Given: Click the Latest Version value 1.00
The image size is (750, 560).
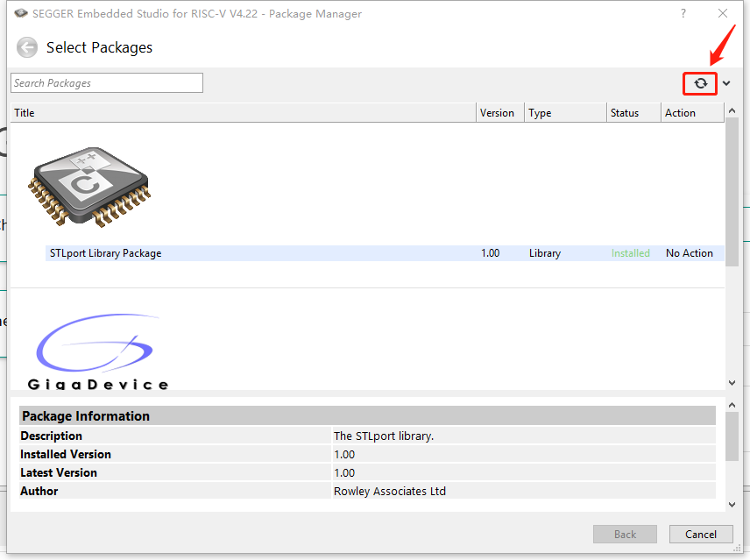Looking at the screenshot, I should (x=344, y=472).
